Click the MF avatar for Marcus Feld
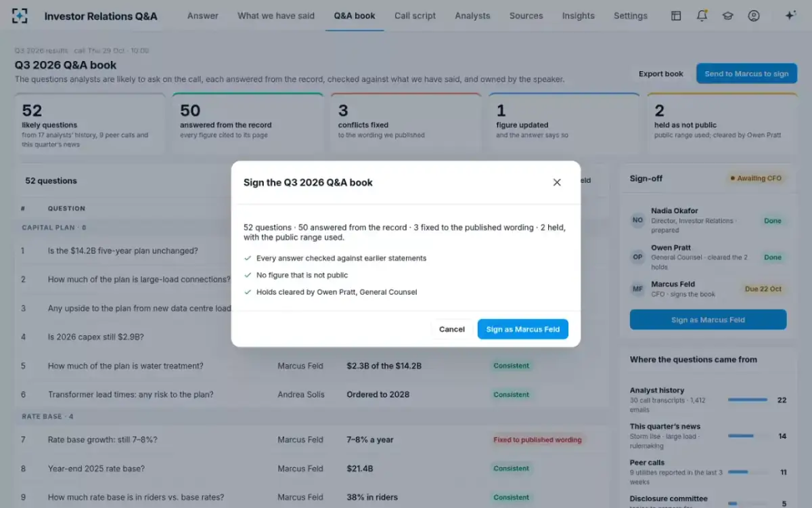 point(637,289)
